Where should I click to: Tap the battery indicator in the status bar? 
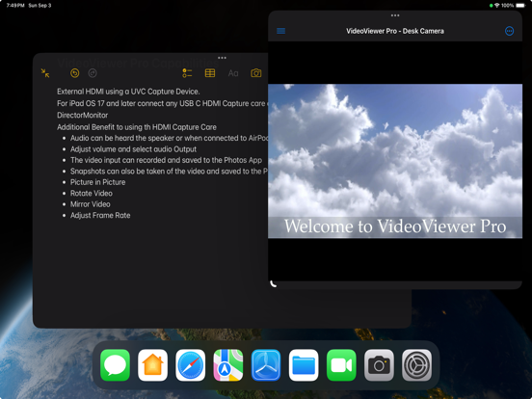(x=520, y=6)
